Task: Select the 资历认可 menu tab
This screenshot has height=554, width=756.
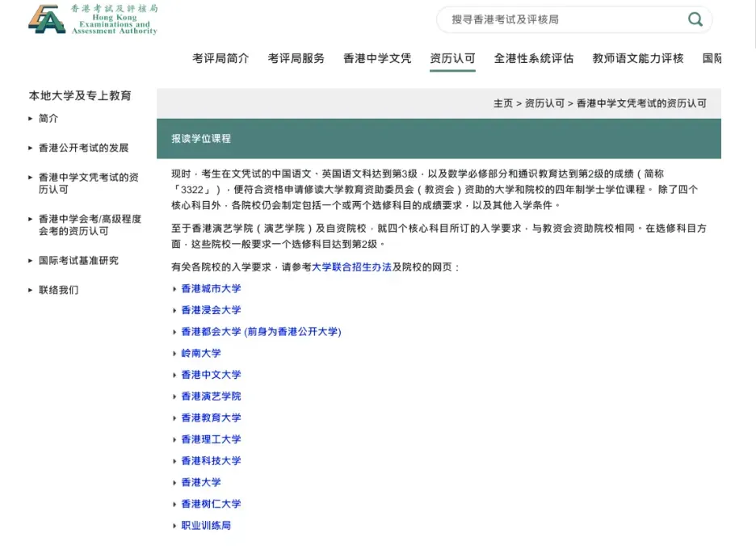Action: click(x=452, y=58)
